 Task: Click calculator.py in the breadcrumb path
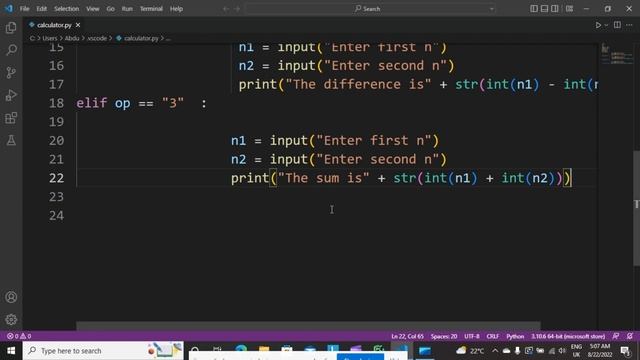point(141,38)
